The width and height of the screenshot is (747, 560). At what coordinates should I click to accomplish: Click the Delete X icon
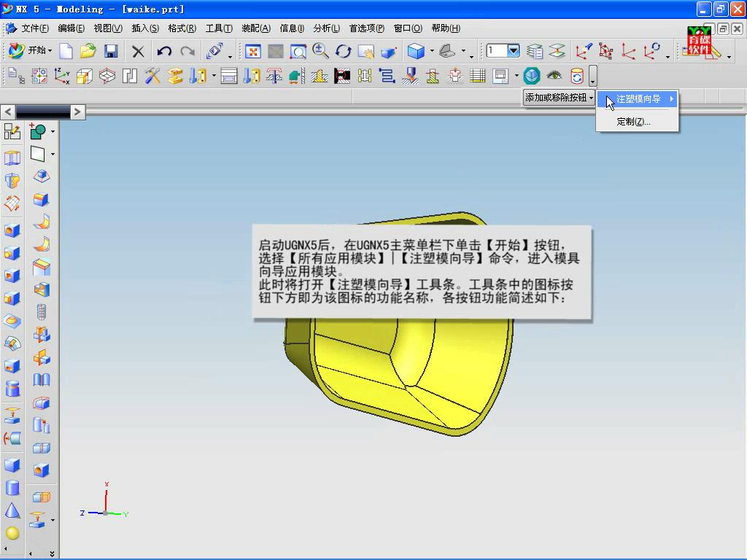(138, 51)
